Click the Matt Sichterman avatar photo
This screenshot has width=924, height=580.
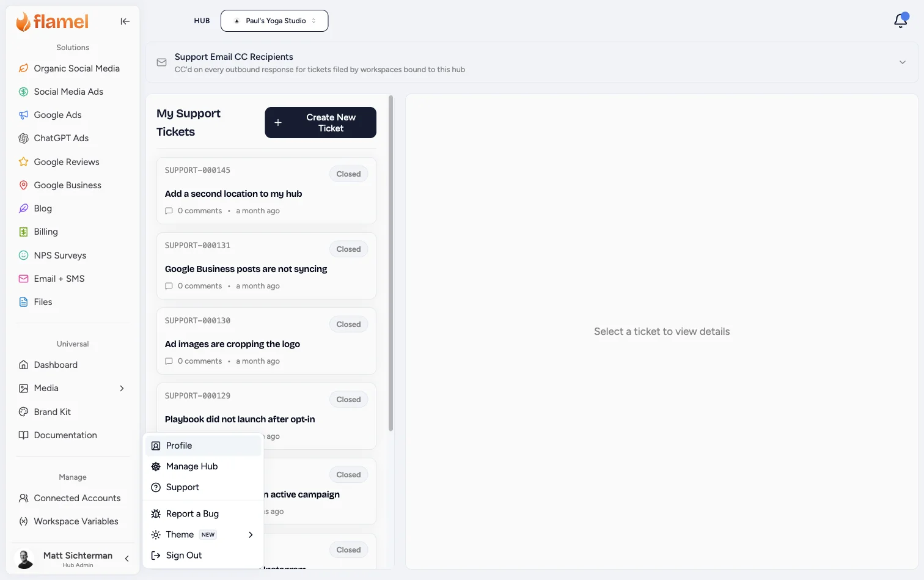pyautogui.click(x=24, y=559)
